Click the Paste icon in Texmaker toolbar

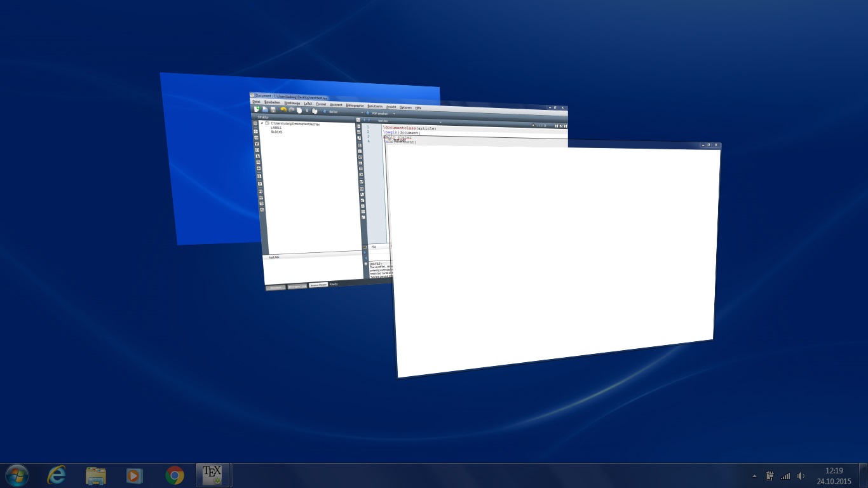tap(315, 111)
